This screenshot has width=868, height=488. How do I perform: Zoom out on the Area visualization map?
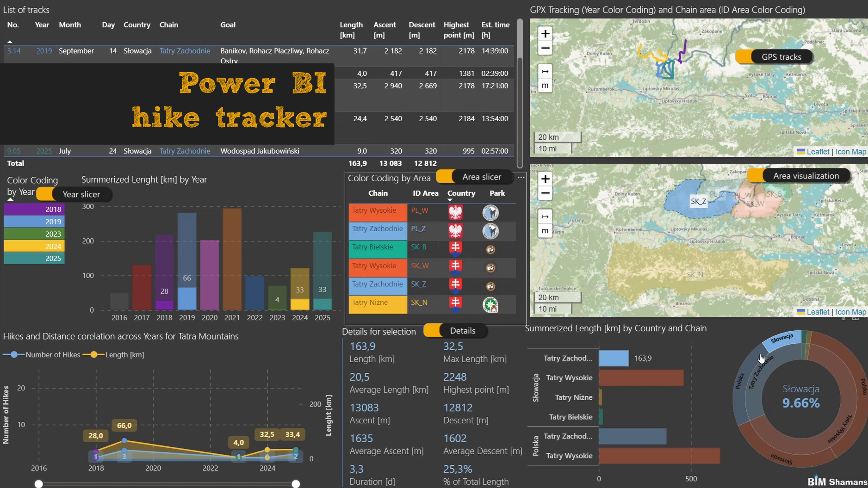(x=545, y=193)
